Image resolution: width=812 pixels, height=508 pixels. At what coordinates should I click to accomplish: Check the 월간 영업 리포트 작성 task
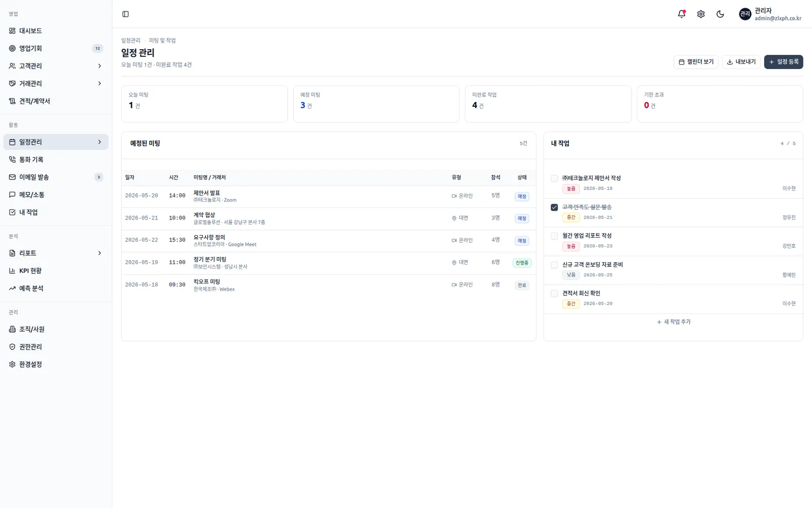point(554,236)
